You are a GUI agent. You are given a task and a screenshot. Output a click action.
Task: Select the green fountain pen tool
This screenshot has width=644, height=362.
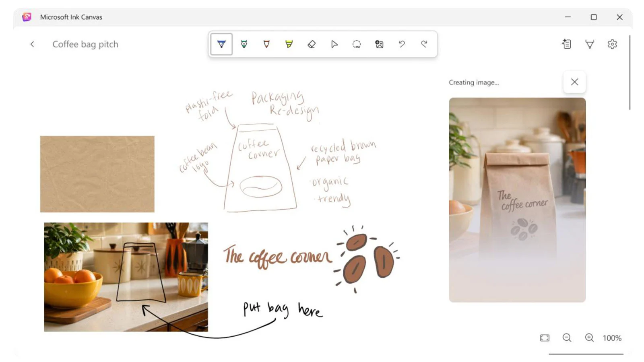point(244,44)
